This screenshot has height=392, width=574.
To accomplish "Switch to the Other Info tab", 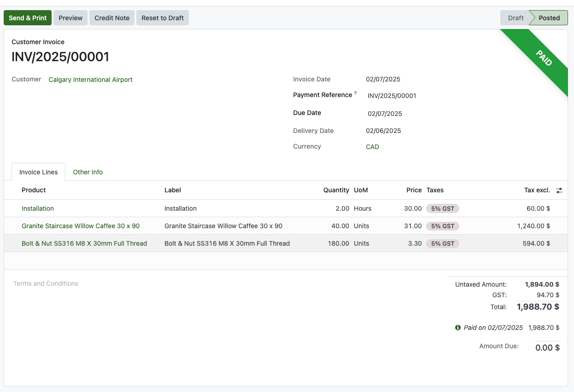I will [x=88, y=172].
